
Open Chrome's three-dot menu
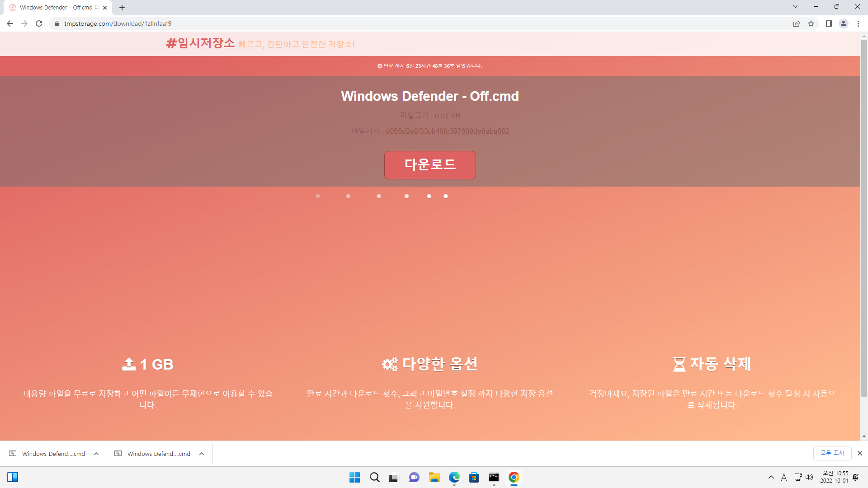coord(858,23)
